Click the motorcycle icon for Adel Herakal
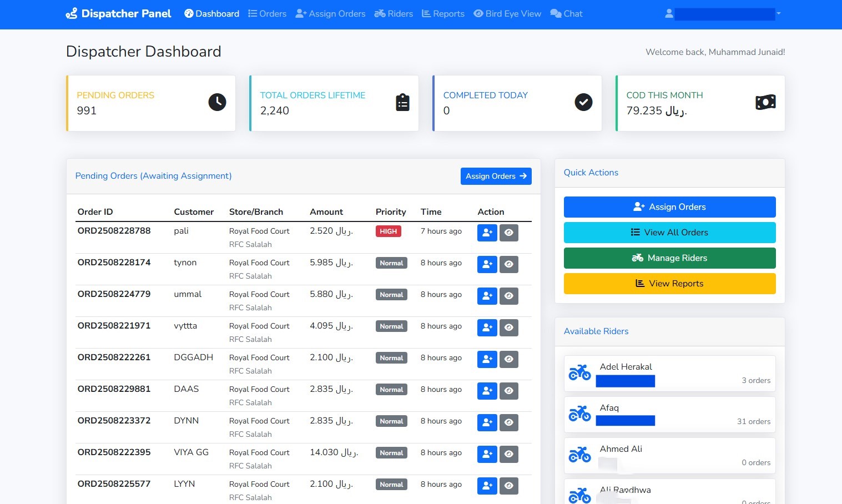The width and height of the screenshot is (842, 504). pos(579,372)
